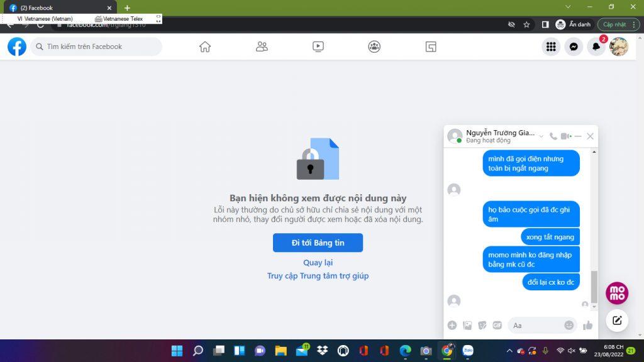Show hidden system tray icons chevron
Image resolution: width=644 pixels, height=362 pixels.
coord(509,351)
